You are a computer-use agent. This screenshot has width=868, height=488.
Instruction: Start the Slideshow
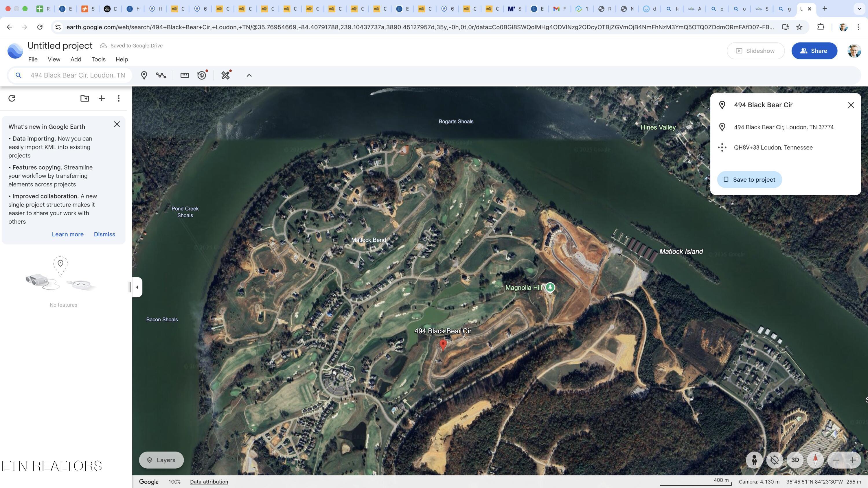point(755,51)
